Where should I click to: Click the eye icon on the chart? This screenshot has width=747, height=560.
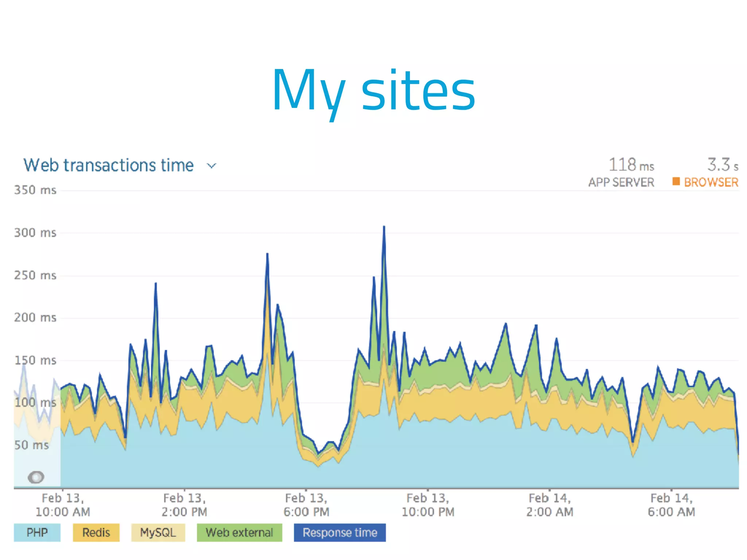36,477
